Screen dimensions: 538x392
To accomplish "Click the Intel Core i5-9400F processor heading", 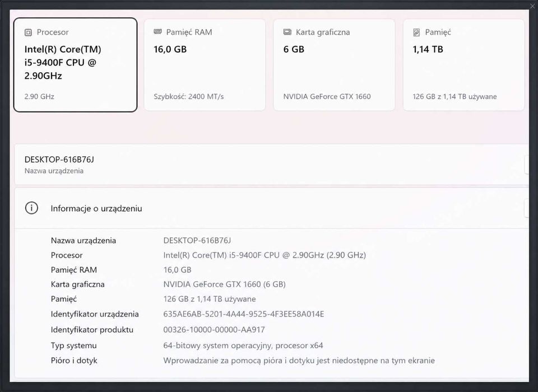I will coord(63,62).
